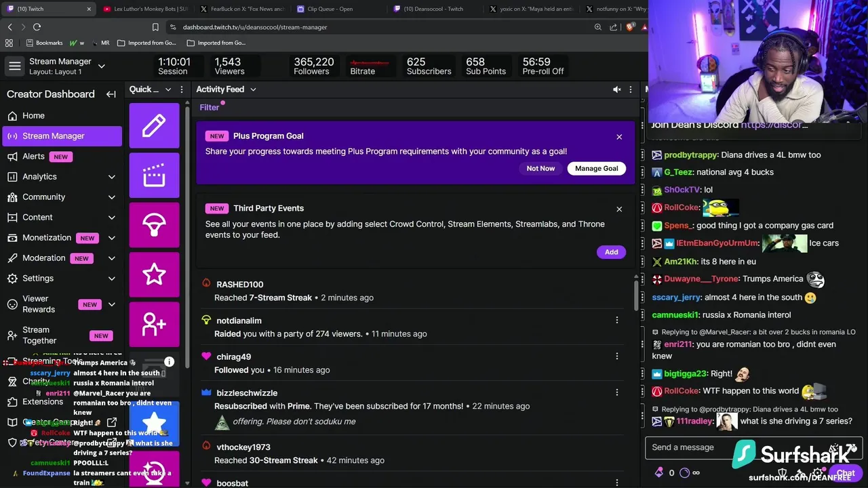Open Alerts in the sidebar
The width and height of the screenshot is (868, 488).
pos(62,157)
